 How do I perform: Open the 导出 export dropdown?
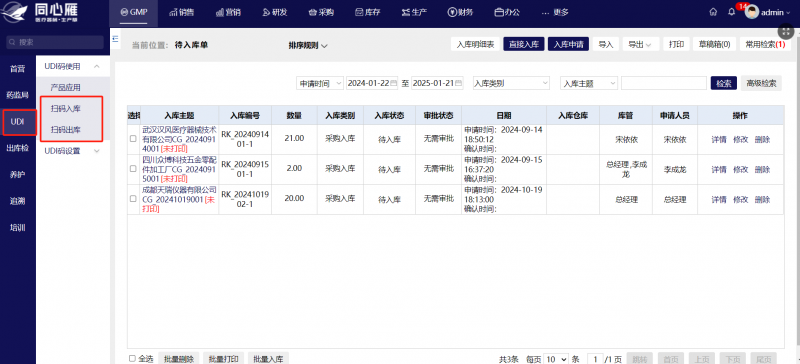pyautogui.click(x=641, y=44)
